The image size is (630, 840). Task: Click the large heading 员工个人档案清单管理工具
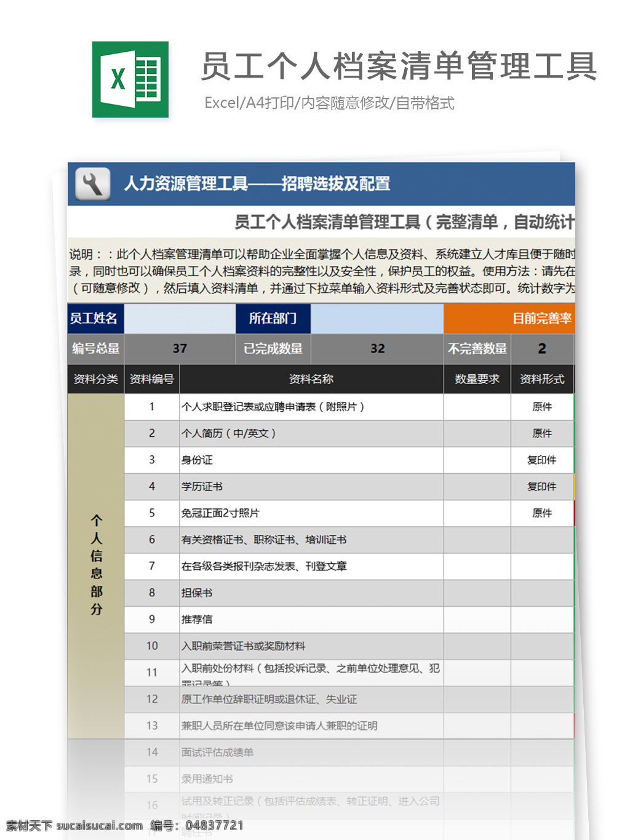(x=399, y=66)
